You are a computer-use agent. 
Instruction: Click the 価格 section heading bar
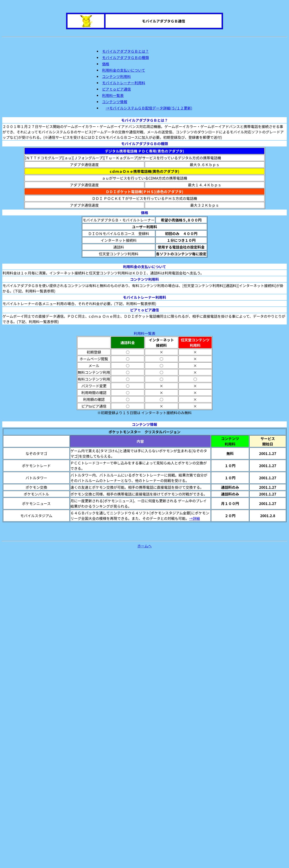pos(144,213)
